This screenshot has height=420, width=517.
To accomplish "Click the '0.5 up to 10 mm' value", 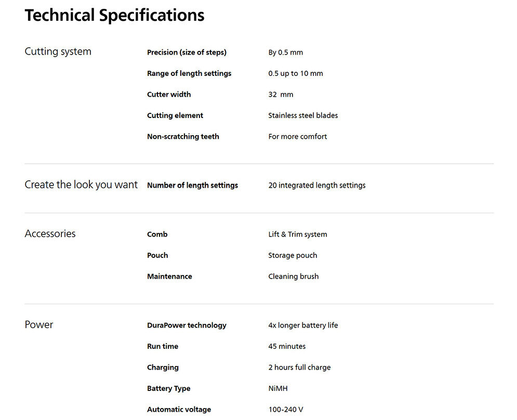I will coord(295,73).
